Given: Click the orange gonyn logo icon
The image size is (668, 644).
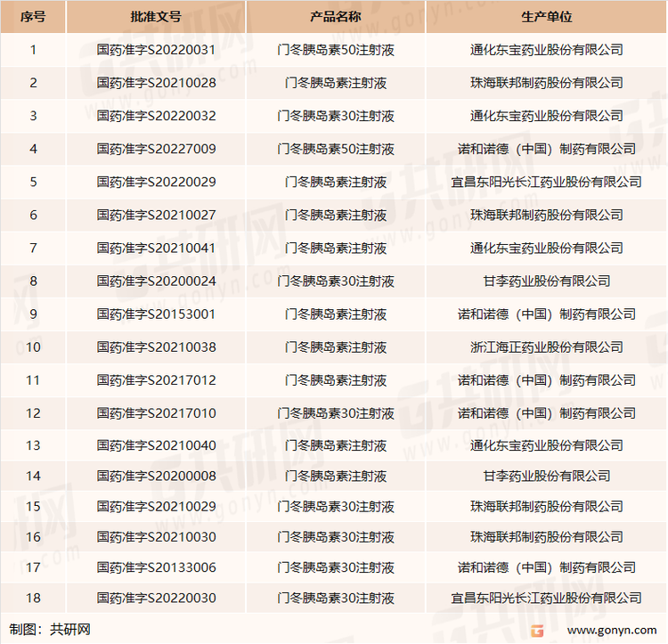Looking at the screenshot, I should pos(537,631).
